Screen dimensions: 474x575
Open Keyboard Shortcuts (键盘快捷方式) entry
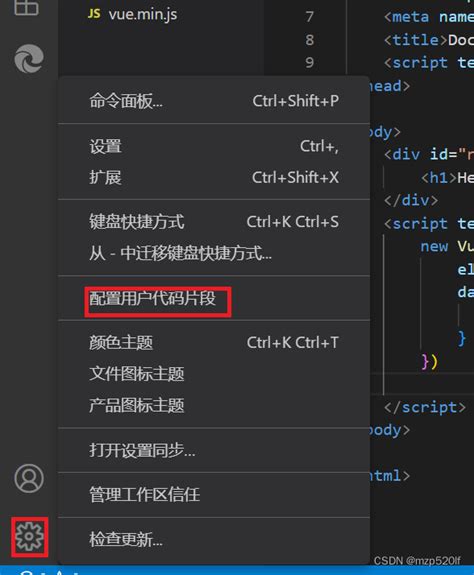[214, 222]
